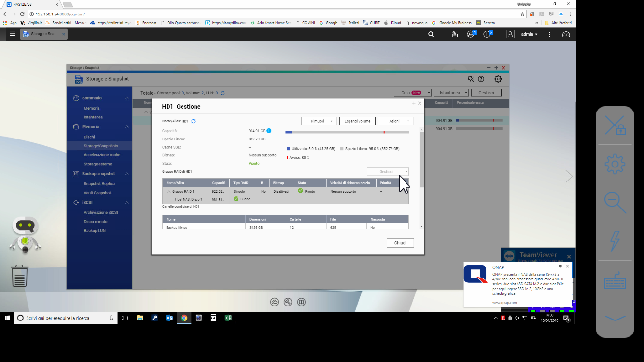Refresh the HD1 alias with refresh icon
Image resolution: width=644 pixels, height=362 pixels.
click(x=194, y=121)
